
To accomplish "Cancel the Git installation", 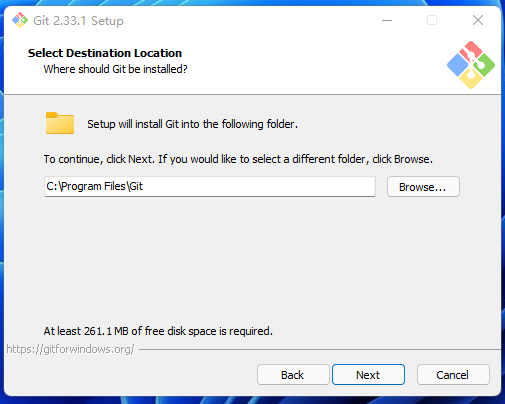I will (x=453, y=375).
